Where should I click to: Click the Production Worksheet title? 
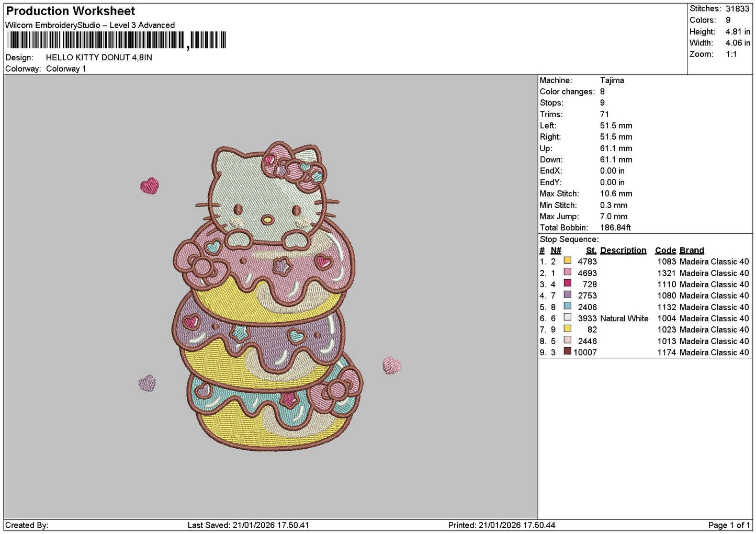coord(71,11)
